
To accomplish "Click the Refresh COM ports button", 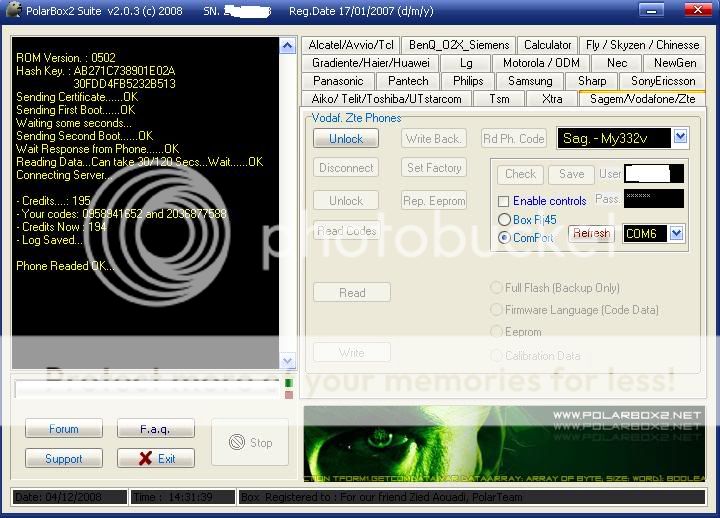I will pos(591,233).
